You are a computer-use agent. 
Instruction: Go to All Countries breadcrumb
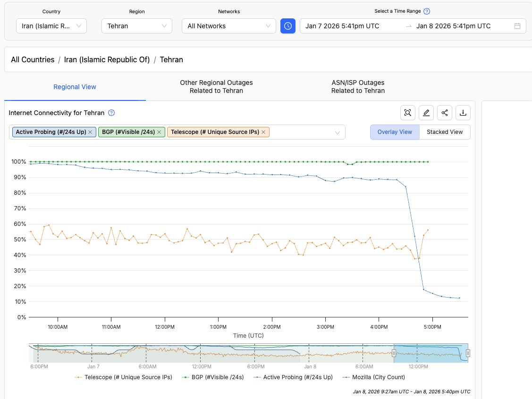coord(33,60)
